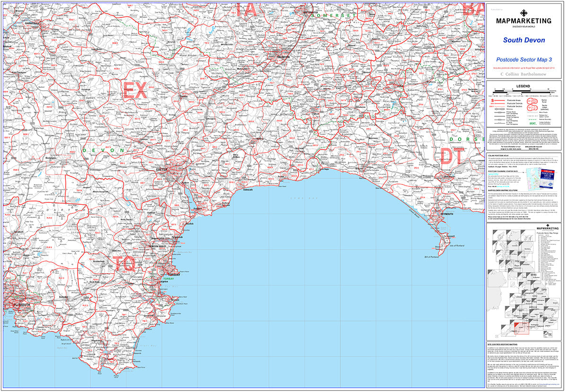Click the MAPMARKETING diamond logo
Viewport: 568px width, 392px height.
tap(524, 13)
